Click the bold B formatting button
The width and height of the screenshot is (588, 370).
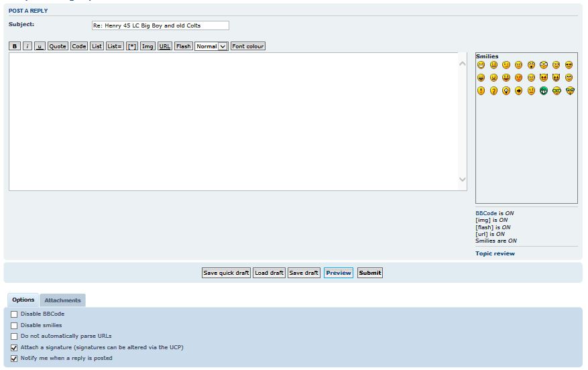(15, 46)
